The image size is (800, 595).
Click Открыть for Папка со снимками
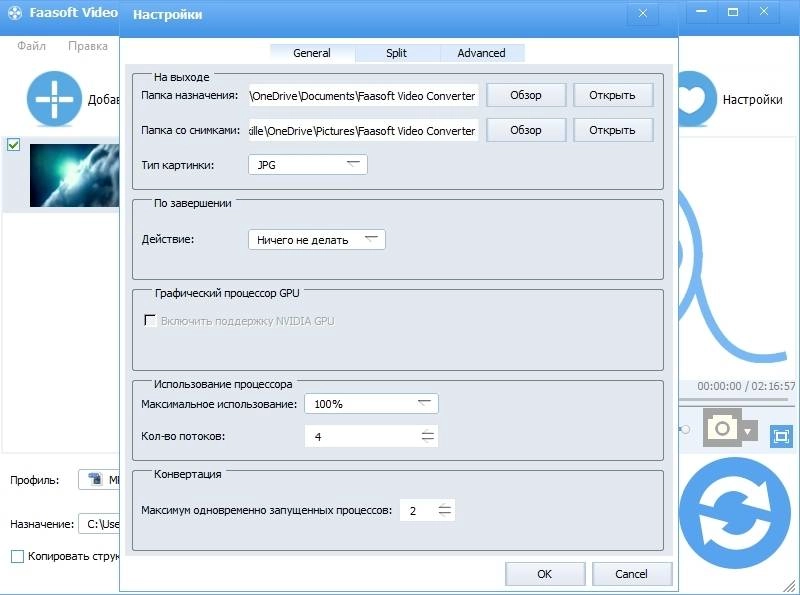(612, 130)
